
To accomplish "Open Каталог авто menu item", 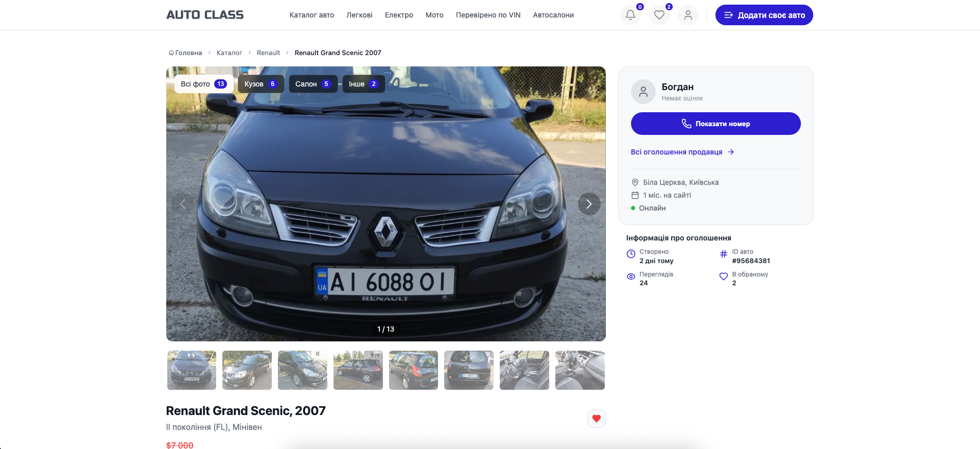I will click(311, 15).
